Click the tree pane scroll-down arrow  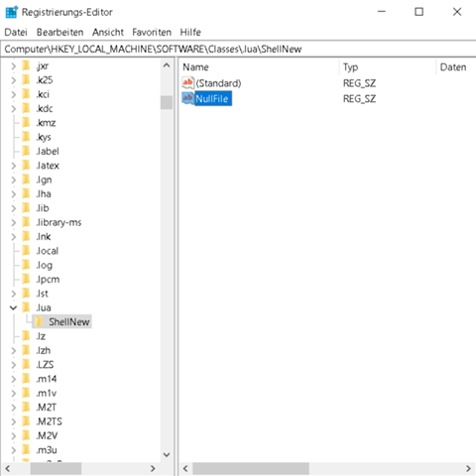tap(167, 455)
